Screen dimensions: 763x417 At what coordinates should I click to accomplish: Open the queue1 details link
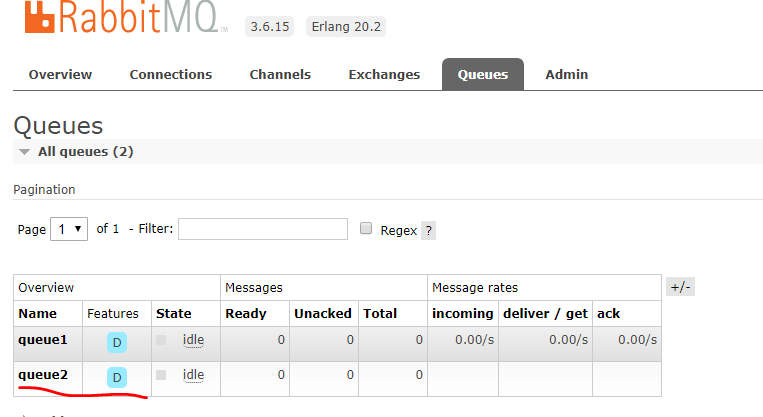click(x=43, y=340)
